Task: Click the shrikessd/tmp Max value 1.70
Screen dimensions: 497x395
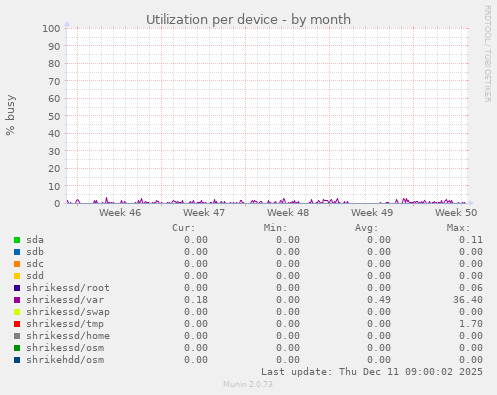Action: coord(471,324)
